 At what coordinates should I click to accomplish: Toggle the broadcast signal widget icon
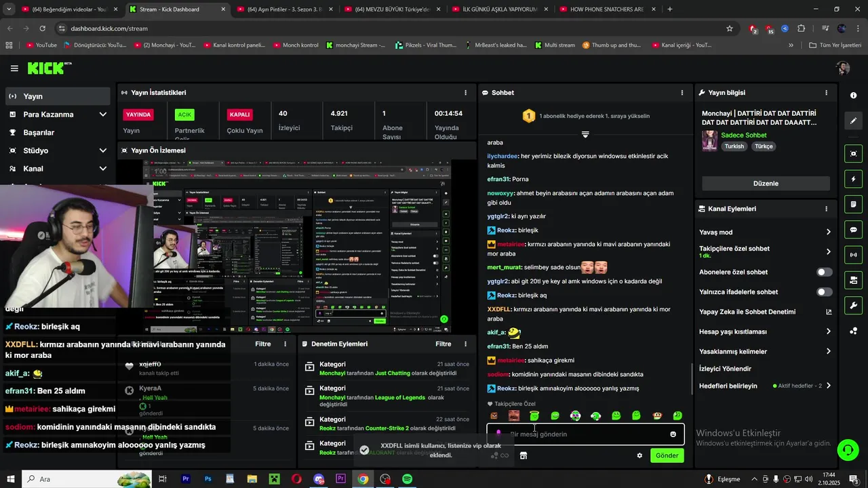tap(854, 255)
